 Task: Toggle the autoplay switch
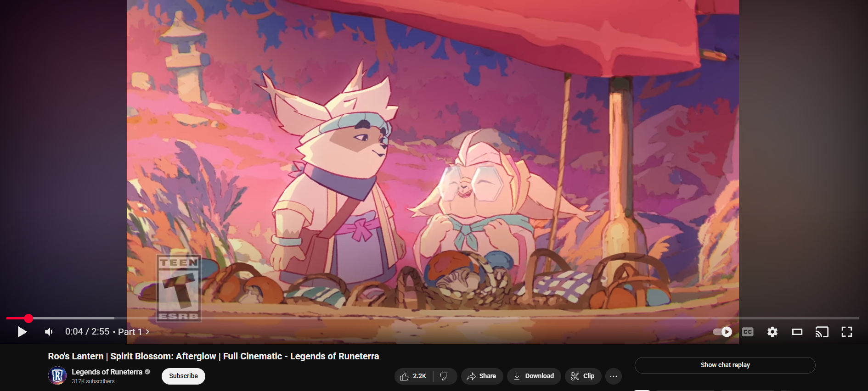722,332
